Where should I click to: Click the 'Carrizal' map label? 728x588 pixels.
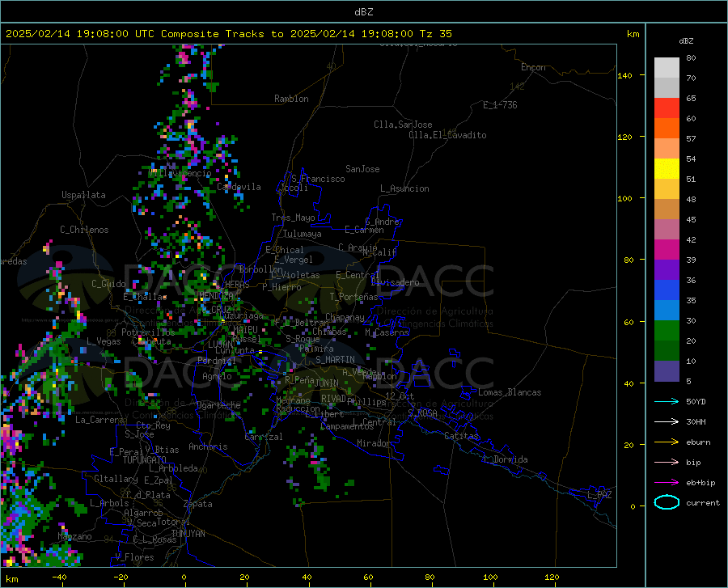(x=264, y=437)
